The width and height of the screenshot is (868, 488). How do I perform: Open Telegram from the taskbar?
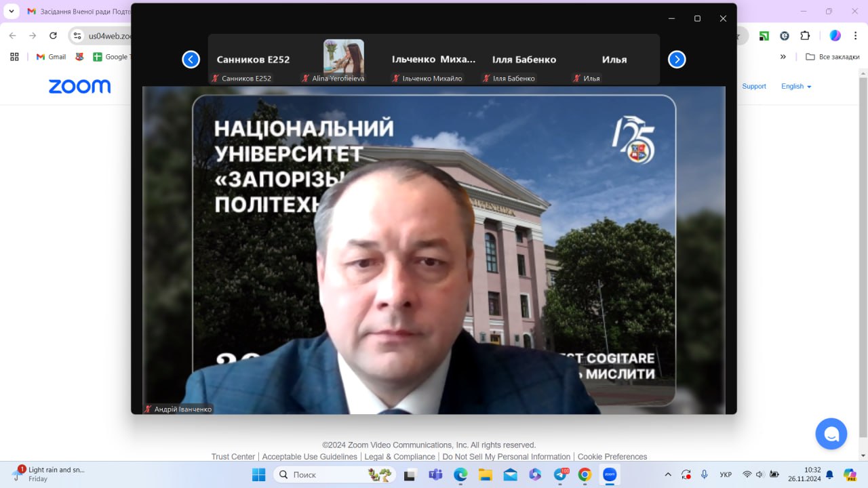pos(560,474)
